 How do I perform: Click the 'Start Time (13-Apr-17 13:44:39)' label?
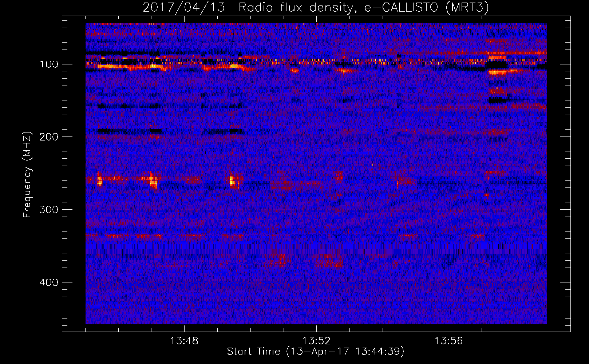click(x=316, y=352)
